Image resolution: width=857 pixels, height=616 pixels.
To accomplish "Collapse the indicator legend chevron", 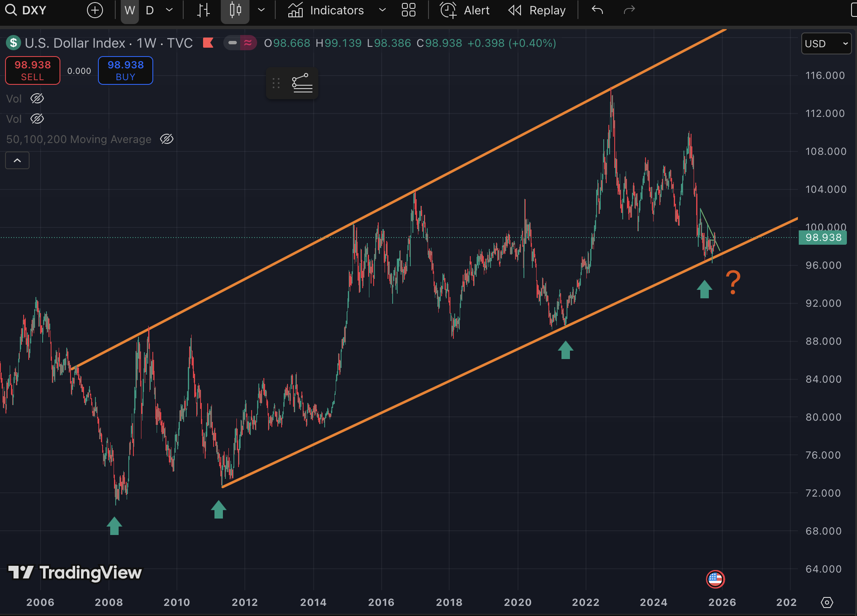I will [17, 160].
